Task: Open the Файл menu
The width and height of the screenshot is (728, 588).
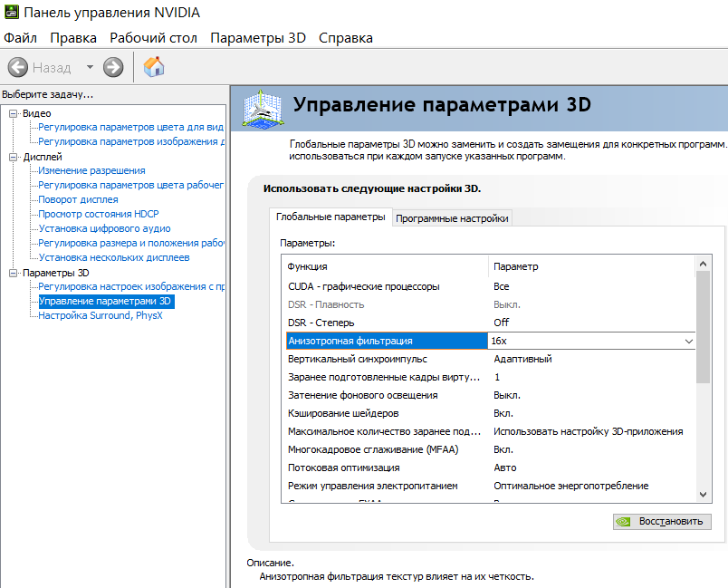Action: (19, 38)
